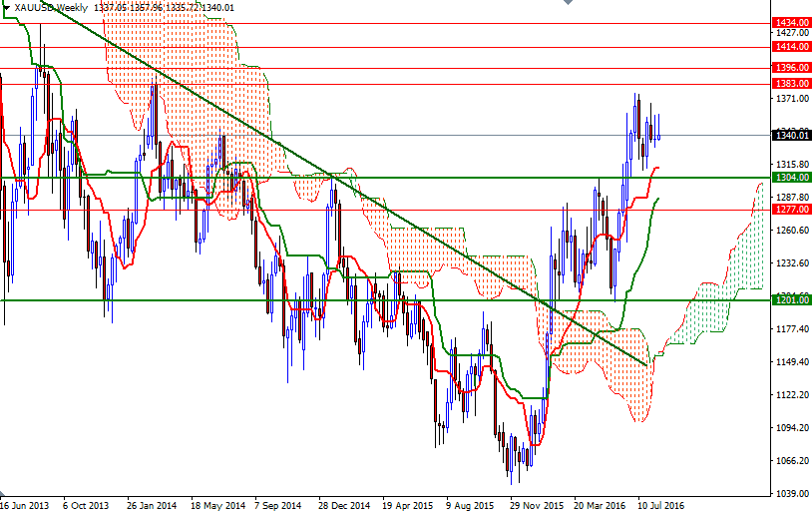Click the 28 Dec 2014 date label

[344, 505]
